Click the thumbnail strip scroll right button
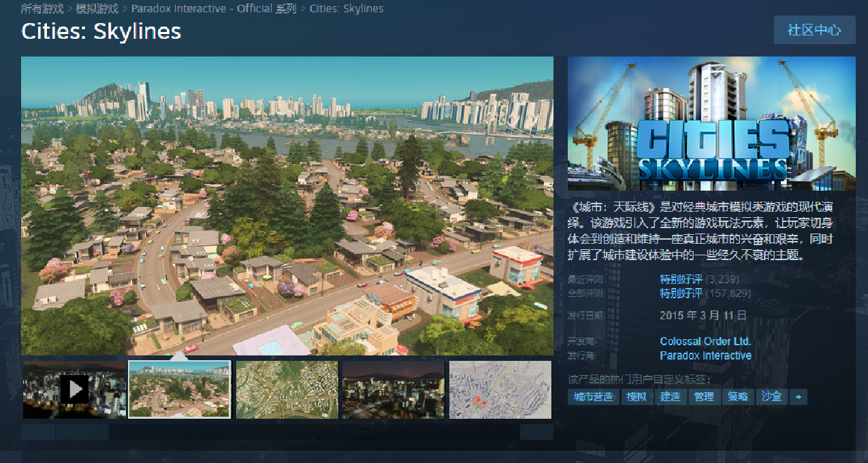868x463 pixels. 536,432
